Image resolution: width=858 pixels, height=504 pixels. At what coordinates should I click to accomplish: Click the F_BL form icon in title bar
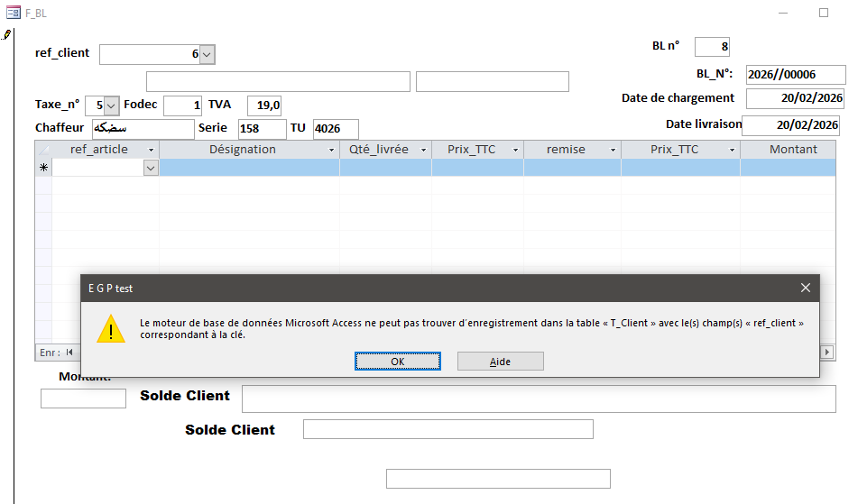pyautogui.click(x=14, y=13)
